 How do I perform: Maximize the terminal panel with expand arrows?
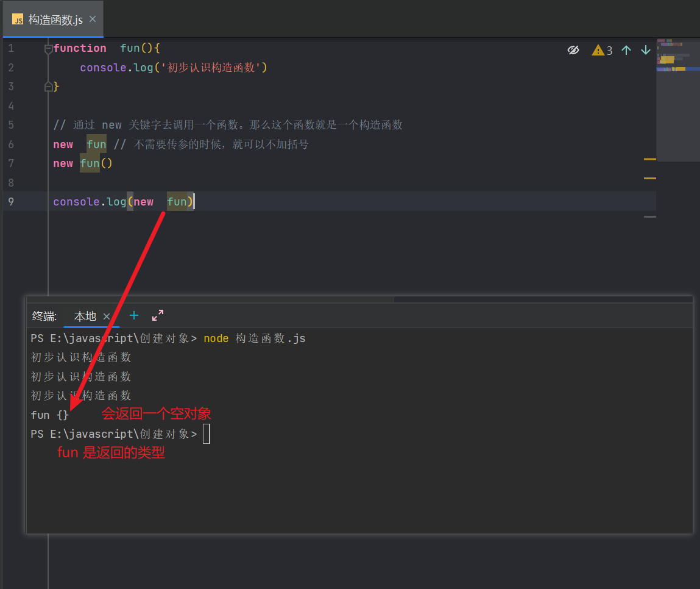point(158,315)
